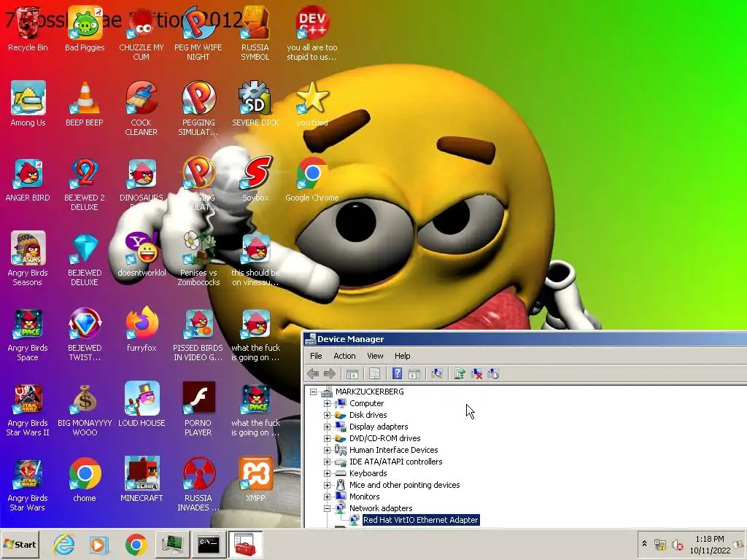Select the BEEP BEEP traffic cone icon
Screen dimensions: 747x560
click(85, 104)
